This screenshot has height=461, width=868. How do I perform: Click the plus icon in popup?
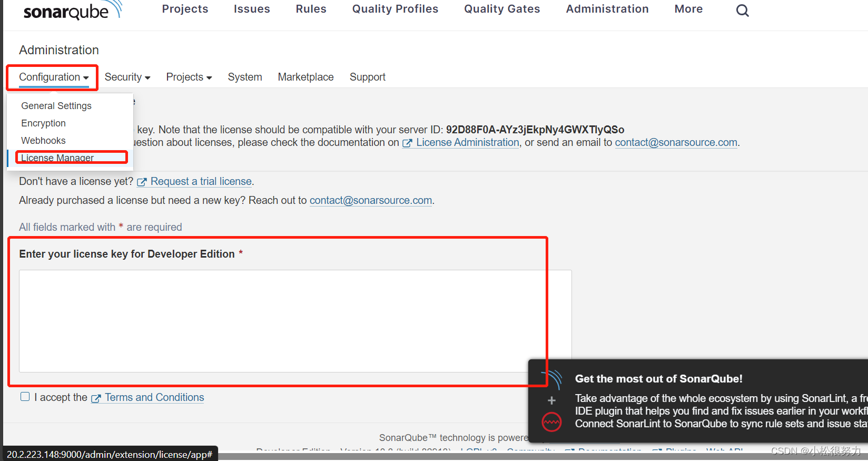551,400
